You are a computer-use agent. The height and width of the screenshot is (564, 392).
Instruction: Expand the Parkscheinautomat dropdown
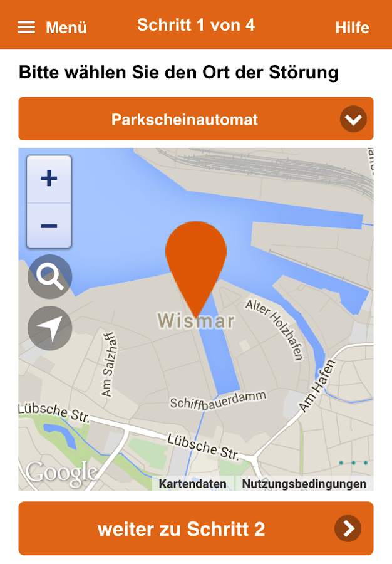[196, 118]
